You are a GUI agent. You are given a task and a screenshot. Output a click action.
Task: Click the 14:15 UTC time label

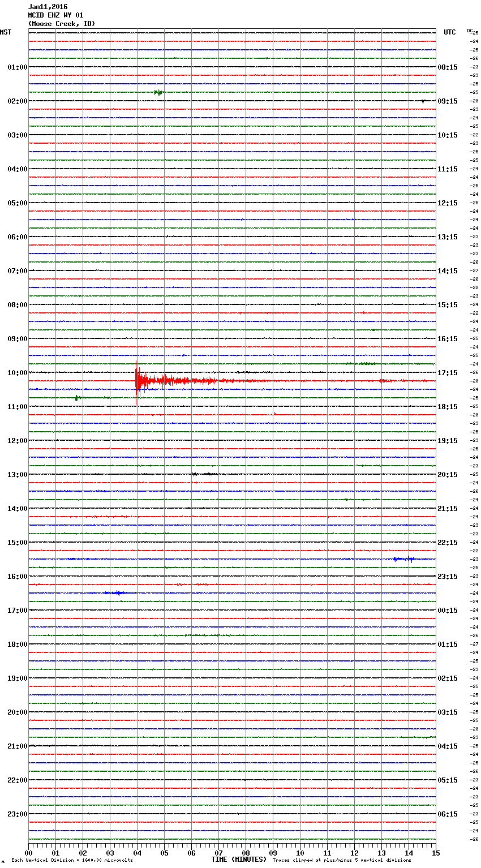click(448, 271)
